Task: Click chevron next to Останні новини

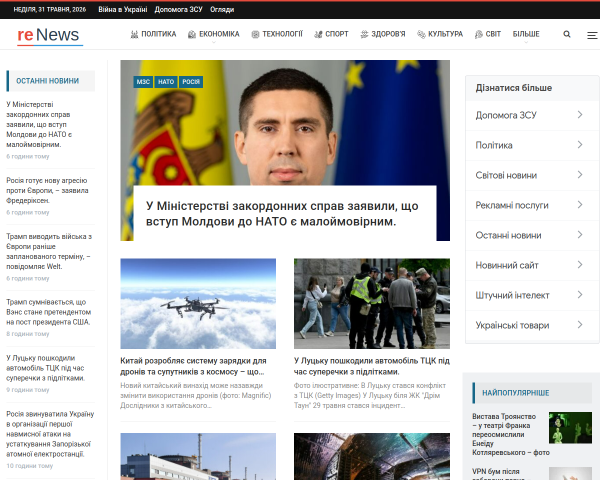Action: tap(580, 235)
